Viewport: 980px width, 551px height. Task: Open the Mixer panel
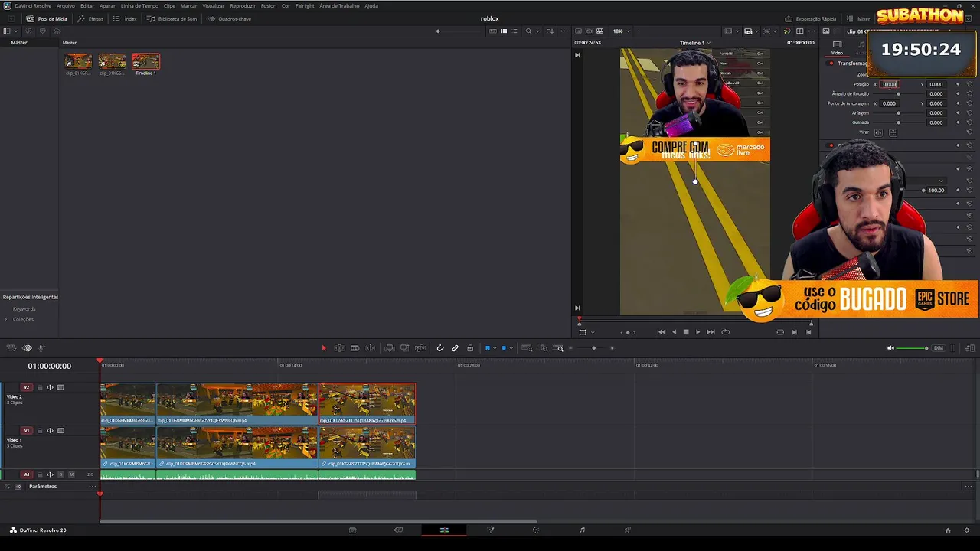click(858, 19)
